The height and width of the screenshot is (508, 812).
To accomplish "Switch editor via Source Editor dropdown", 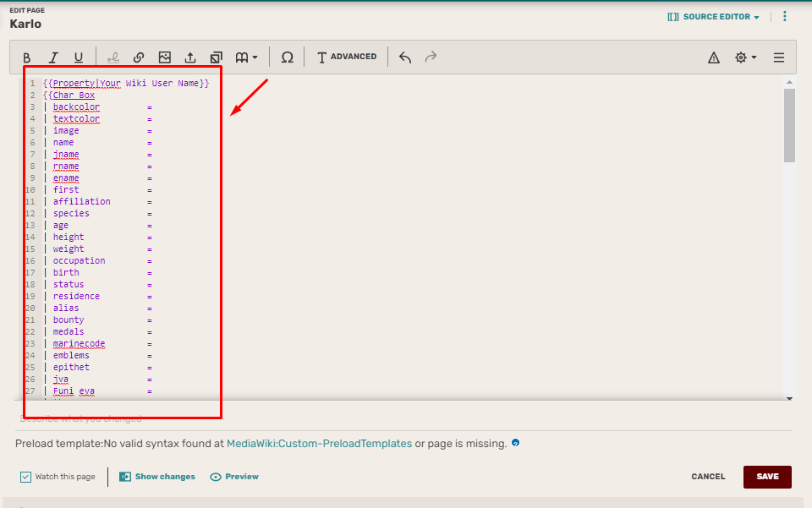I will point(713,17).
